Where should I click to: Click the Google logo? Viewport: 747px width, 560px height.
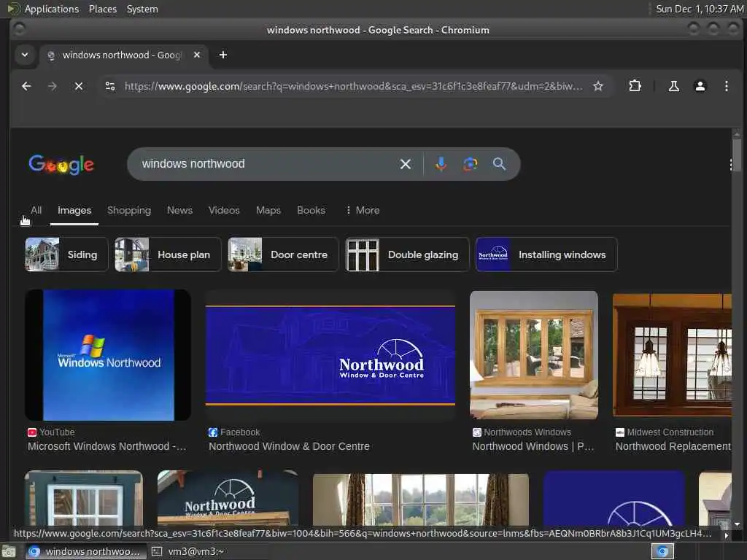point(61,165)
